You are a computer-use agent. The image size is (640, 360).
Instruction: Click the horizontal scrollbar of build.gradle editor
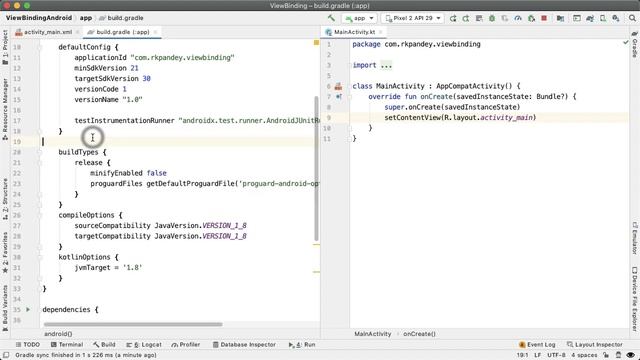click(133, 324)
